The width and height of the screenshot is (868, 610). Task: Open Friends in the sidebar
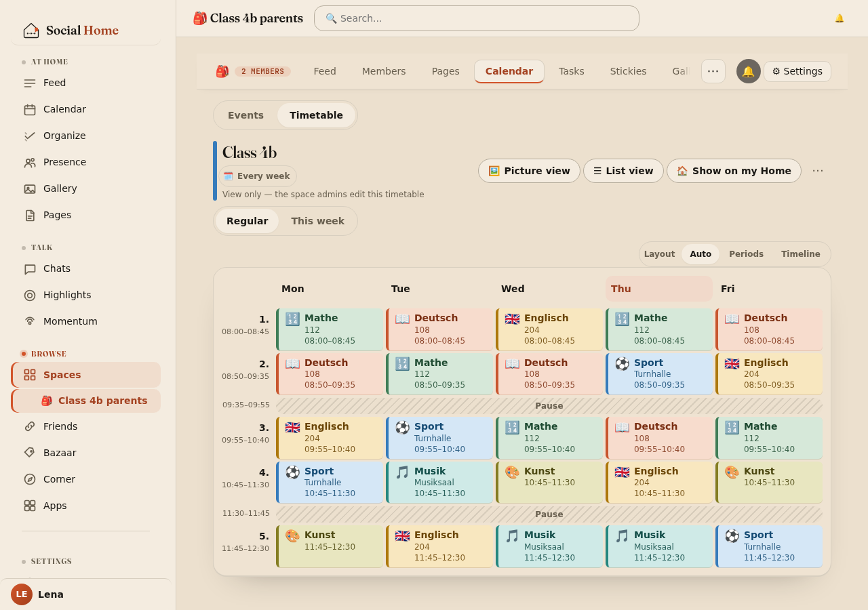(x=85, y=426)
